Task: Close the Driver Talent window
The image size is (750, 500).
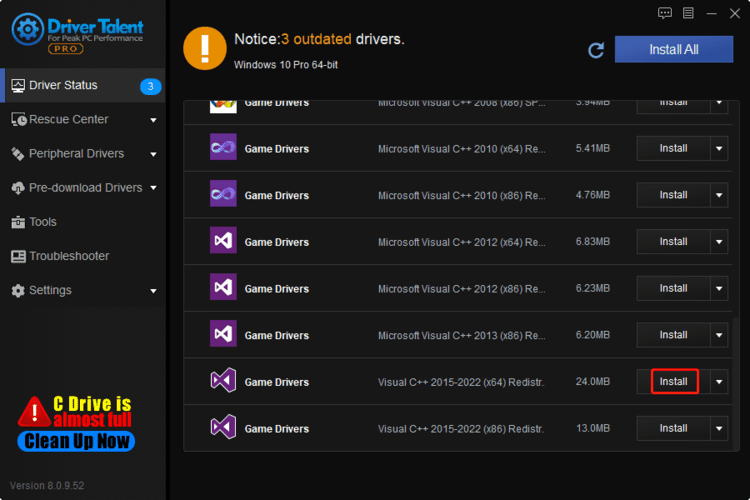Action: click(x=735, y=13)
